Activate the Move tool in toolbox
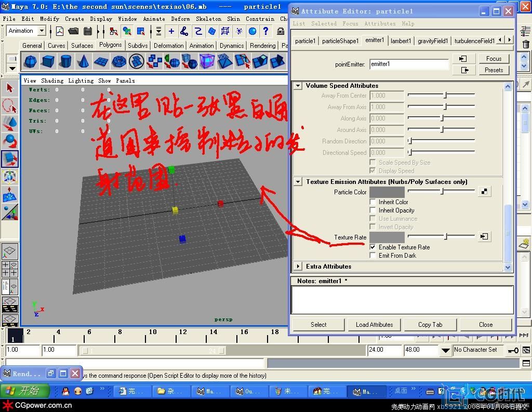This screenshot has width=532, height=412. click(x=9, y=124)
